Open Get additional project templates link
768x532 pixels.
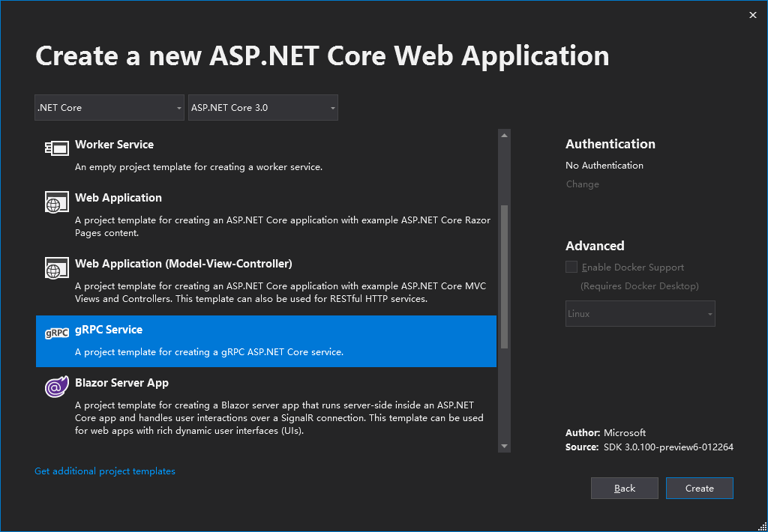coord(105,471)
